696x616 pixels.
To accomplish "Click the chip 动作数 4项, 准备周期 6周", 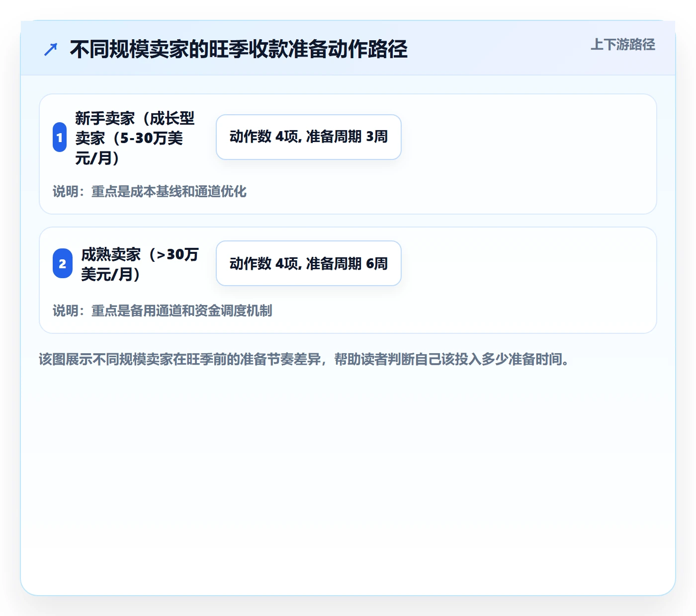I will point(309,263).
